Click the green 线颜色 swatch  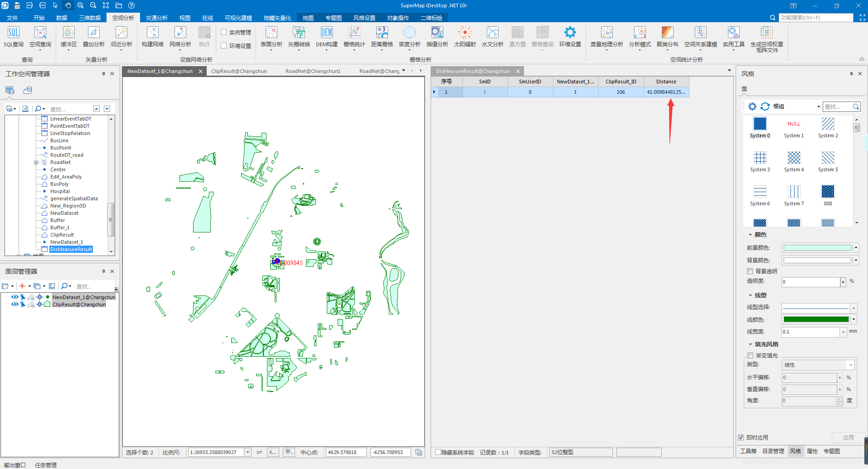(816, 319)
